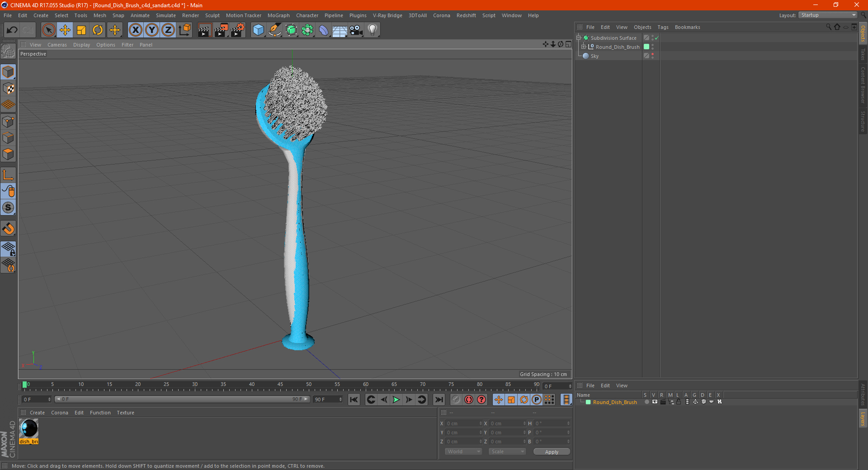Open viewport Display menu
The image size is (868, 470).
[x=81, y=45]
